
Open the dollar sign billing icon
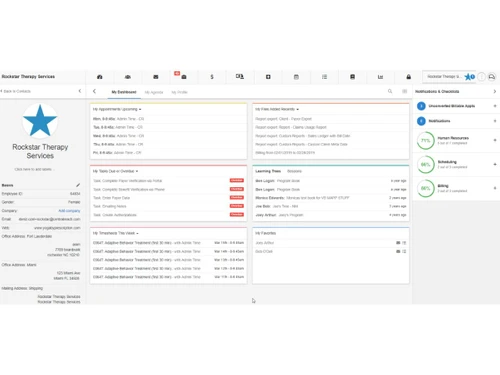coord(212,77)
